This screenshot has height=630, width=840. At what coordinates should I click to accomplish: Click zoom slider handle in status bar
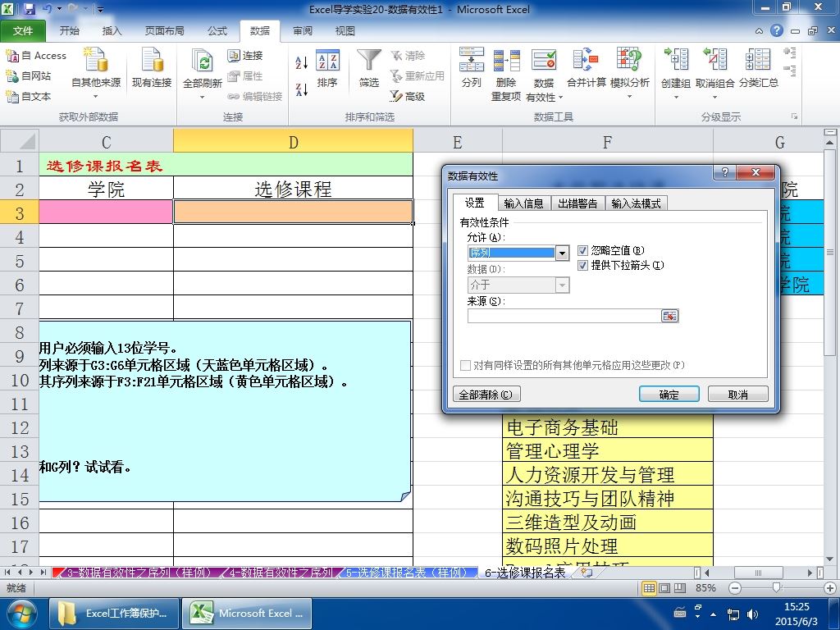(776, 588)
